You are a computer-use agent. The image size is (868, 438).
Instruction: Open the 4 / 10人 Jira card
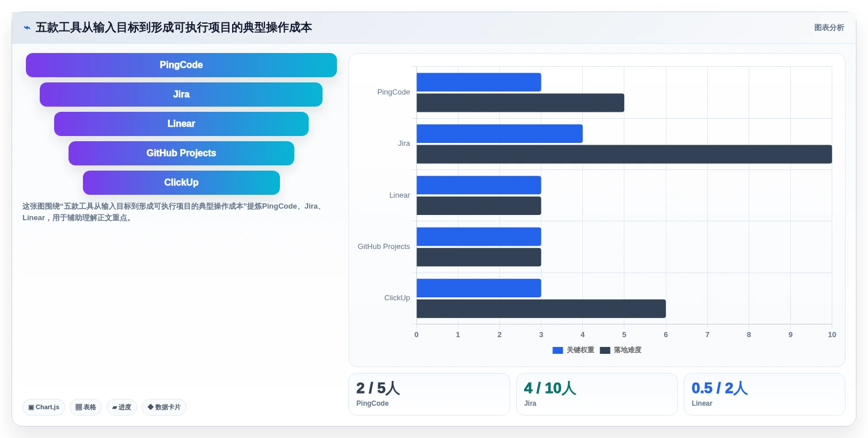point(597,394)
